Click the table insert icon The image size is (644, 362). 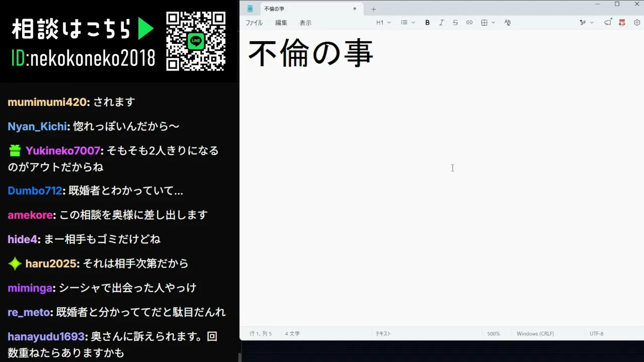[x=484, y=23]
